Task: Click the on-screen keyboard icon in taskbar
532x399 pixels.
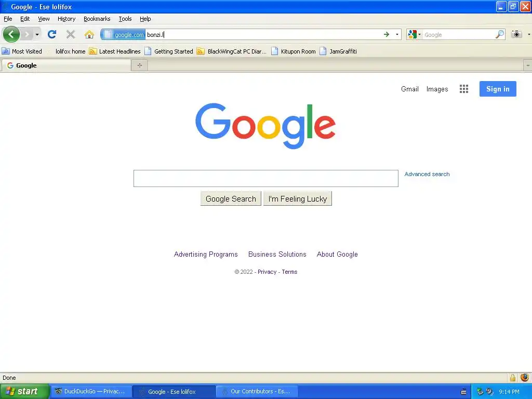Action: [463, 392]
